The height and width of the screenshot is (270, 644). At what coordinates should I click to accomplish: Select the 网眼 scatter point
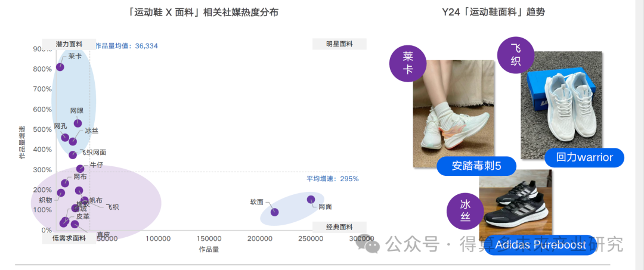click(78, 123)
